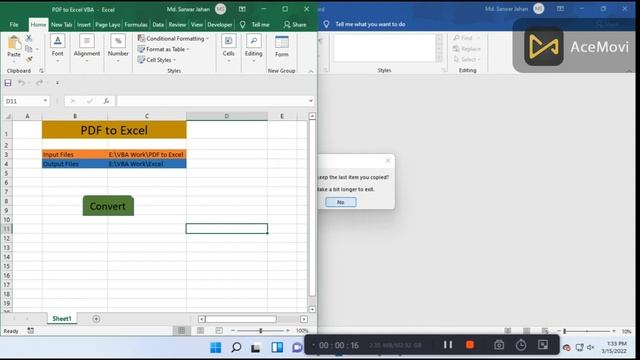This screenshot has height=360, width=640.
Task: Click the vertical scrollbar down arrow
Action: [312, 309]
